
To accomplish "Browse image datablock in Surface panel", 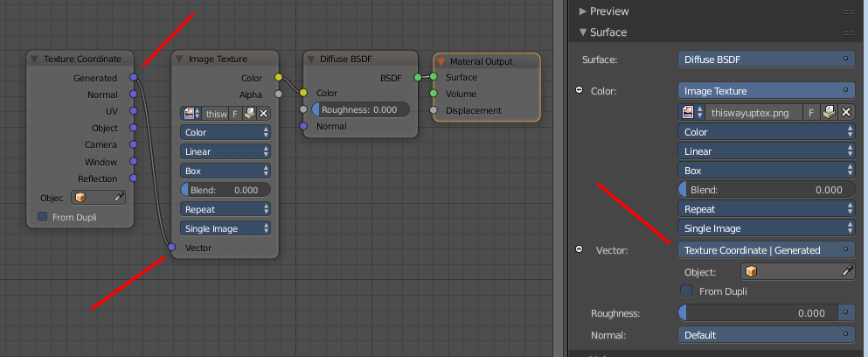I will coord(691,113).
